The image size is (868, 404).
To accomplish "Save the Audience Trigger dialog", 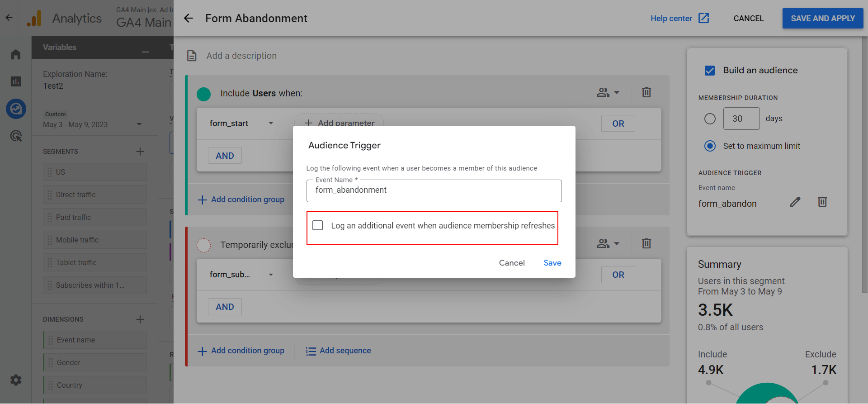I will (x=552, y=263).
